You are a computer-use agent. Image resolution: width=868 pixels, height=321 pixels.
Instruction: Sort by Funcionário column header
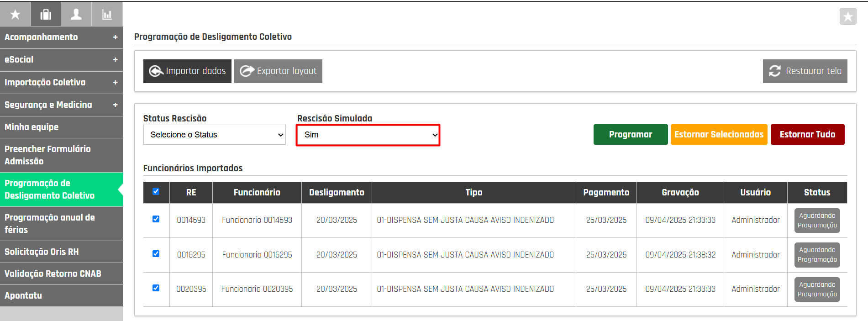(257, 193)
